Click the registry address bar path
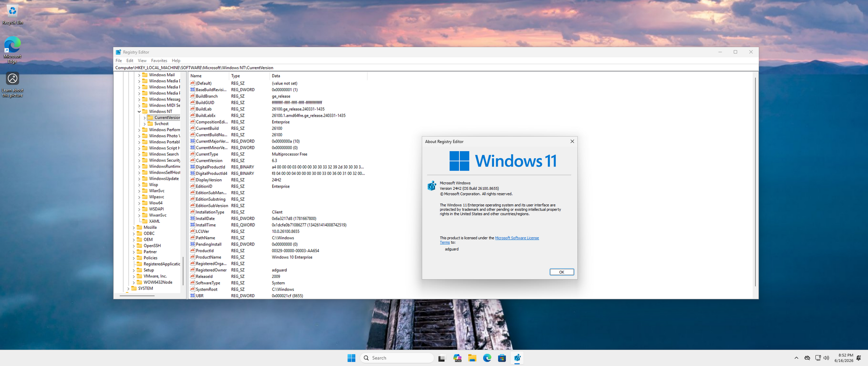Viewport: 868px width, 366px height. click(436, 68)
